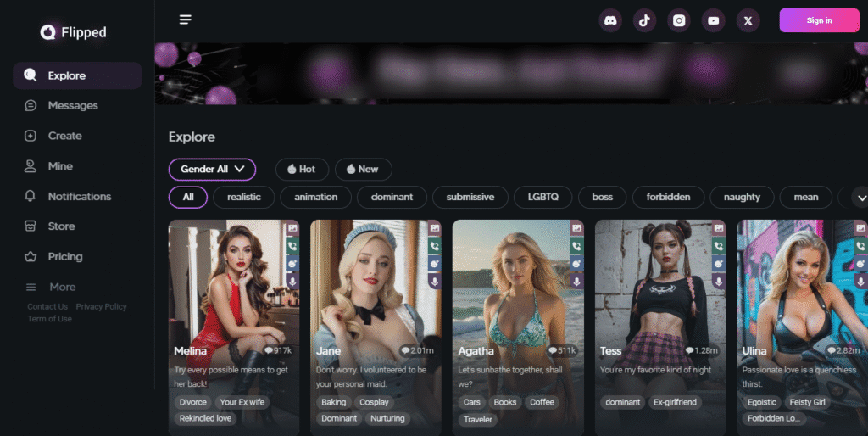This screenshot has width=868, height=436.
Task: Click the phone call icon on Jane's card
Action: coord(435,245)
